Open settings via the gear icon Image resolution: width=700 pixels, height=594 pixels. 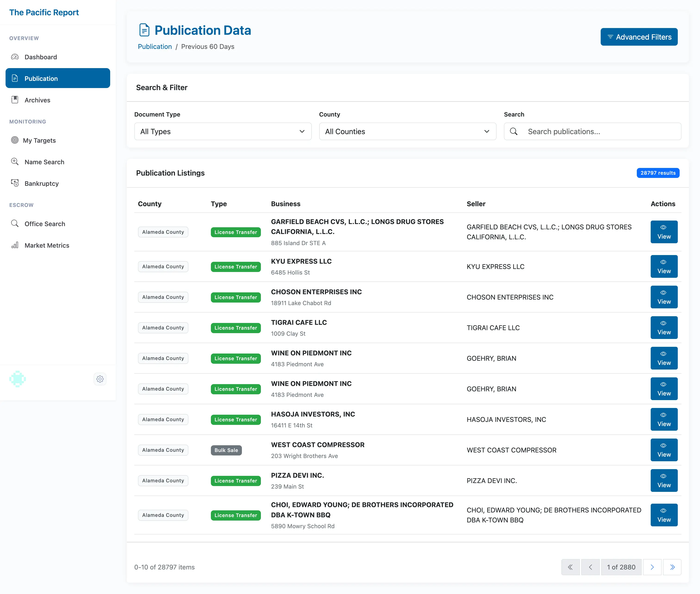(100, 379)
